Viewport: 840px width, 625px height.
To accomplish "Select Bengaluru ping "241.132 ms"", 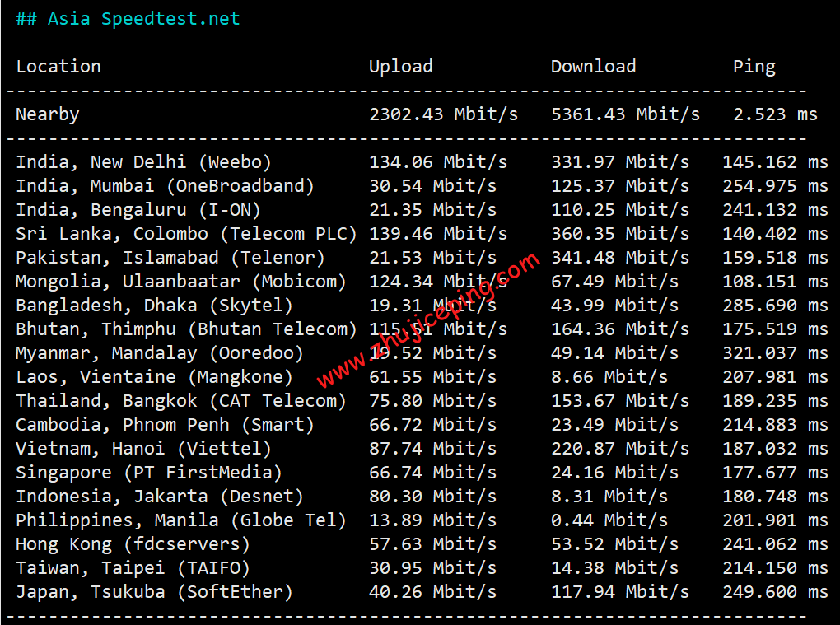I will click(775, 210).
